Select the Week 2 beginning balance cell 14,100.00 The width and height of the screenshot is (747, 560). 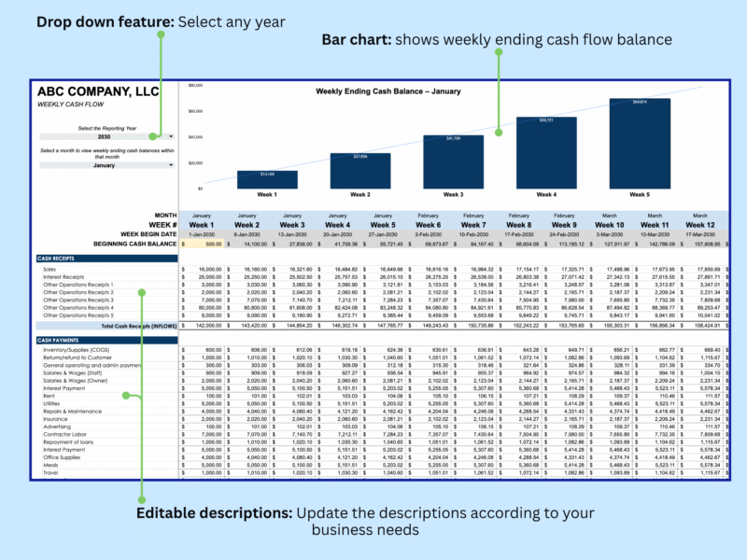247,244
